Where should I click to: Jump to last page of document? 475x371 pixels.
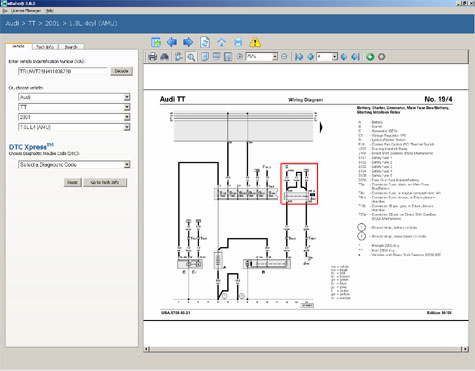point(356,57)
